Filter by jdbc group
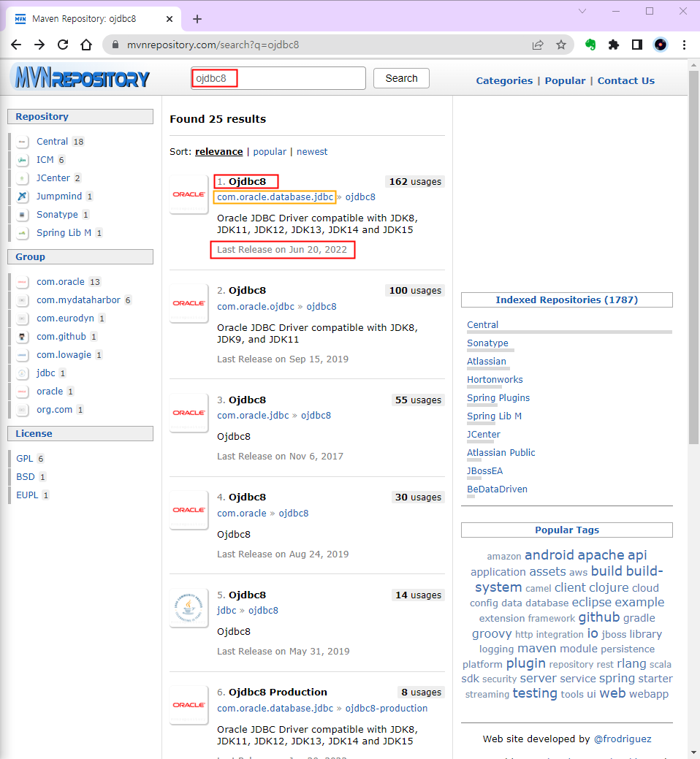Image resolution: width=700 pixels, height=759 pixels. coord(46,373)
